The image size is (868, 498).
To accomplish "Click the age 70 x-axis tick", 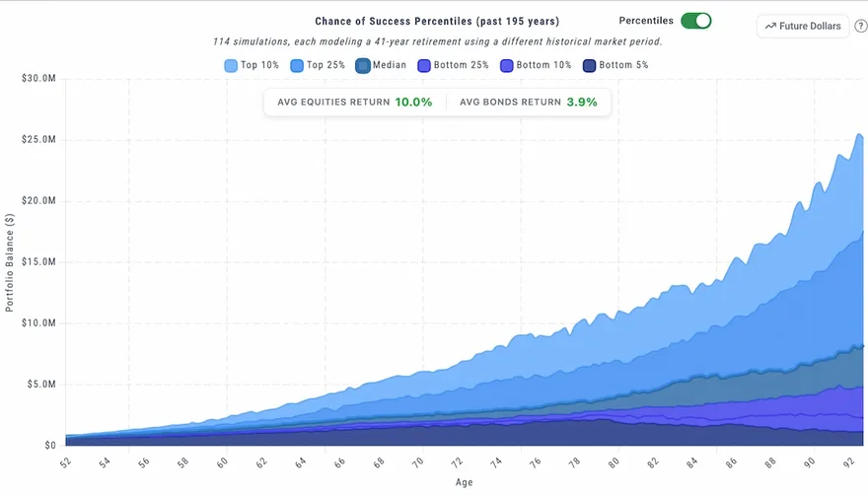I will click(x=418, y=462).
